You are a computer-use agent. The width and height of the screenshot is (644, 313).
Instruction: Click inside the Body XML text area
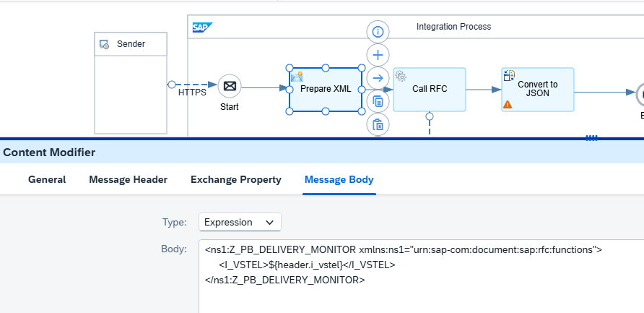pos(422,276)
